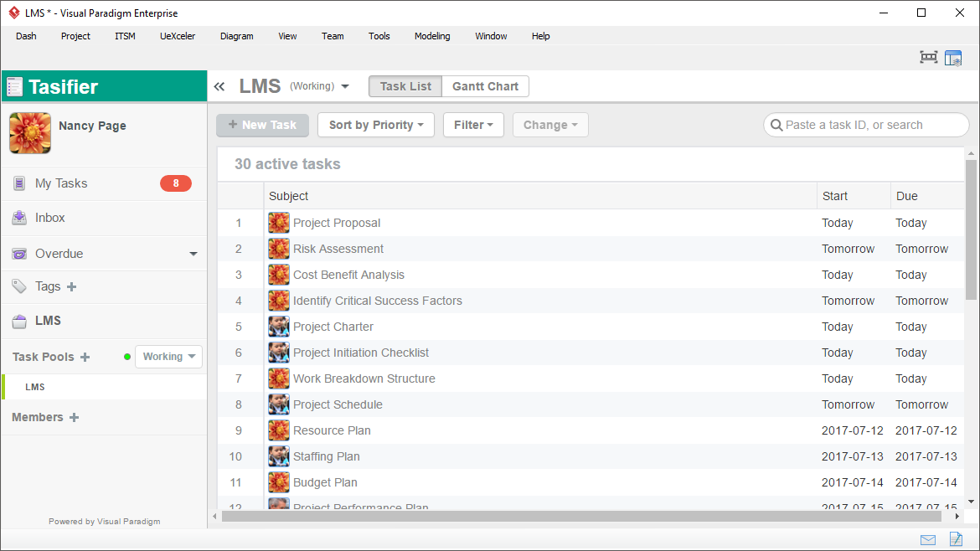Click the fit-to-window toolbar icon

(929, 58)
